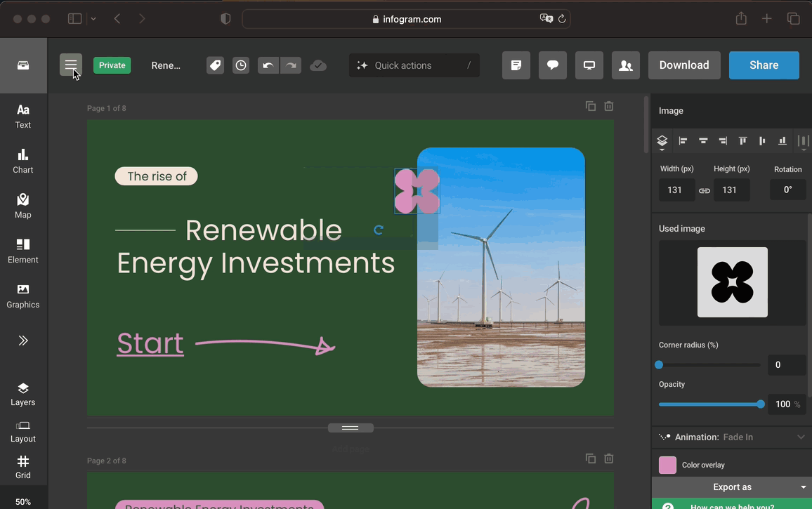Open the Map panel in sidebar
The image size is (812, 509).
coord(22,206)
